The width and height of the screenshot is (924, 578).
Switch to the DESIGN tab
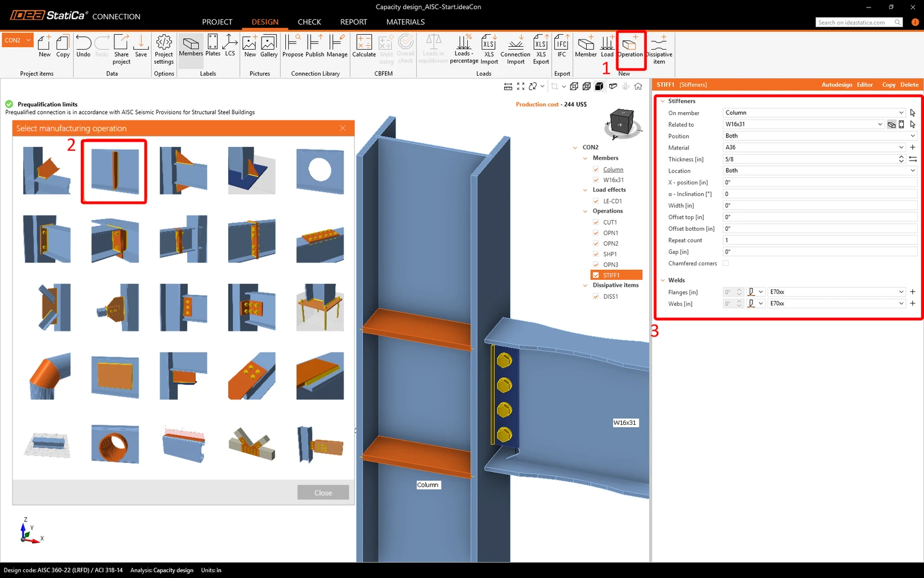point(265,22)
